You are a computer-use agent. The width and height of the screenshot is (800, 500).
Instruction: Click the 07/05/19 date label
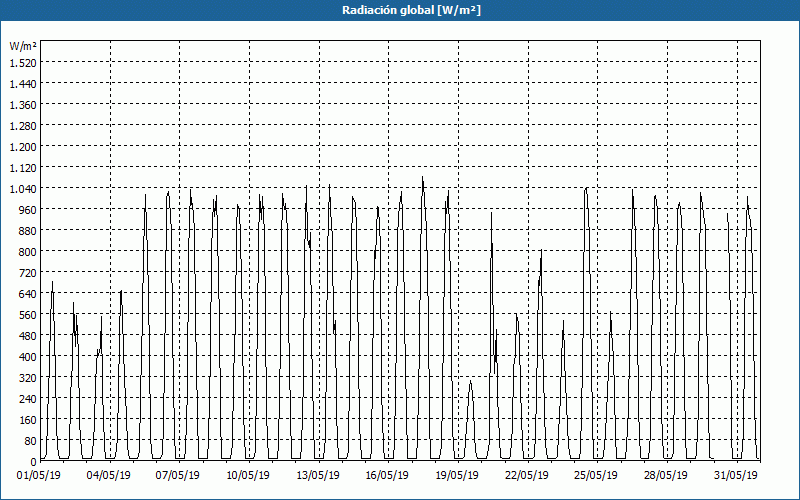178,475
